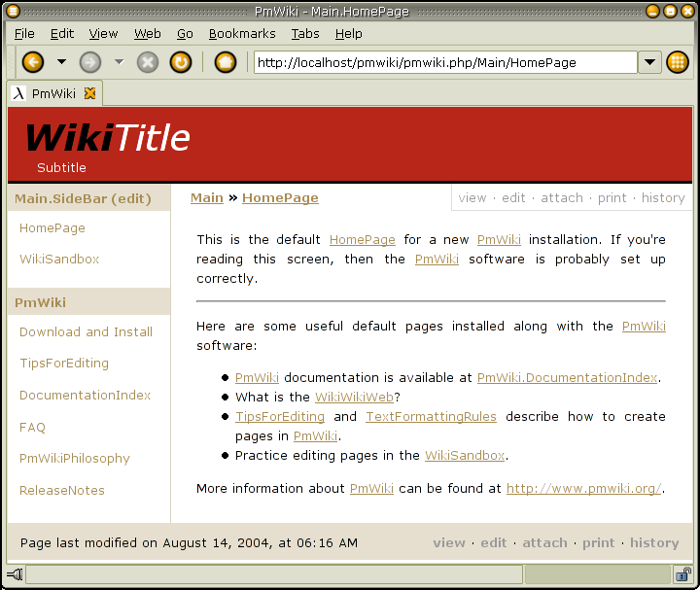Click view in the top page actions
The height and width of the screenshot is (590, 700).
[x=472, y=197]
